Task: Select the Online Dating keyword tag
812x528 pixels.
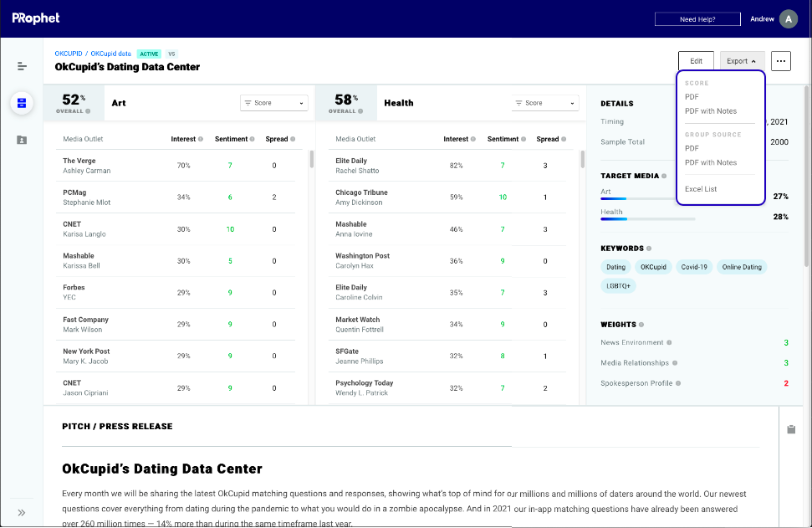Action: (742, 268)
